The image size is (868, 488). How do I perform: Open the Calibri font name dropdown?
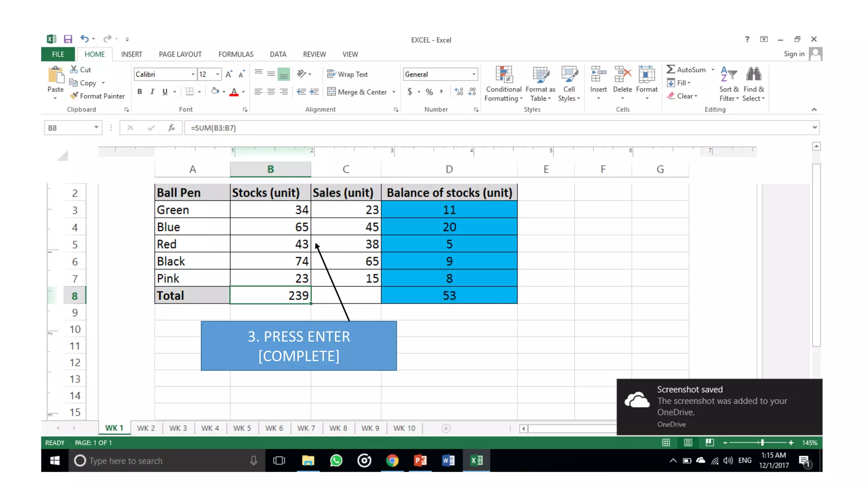pos(193,74)
